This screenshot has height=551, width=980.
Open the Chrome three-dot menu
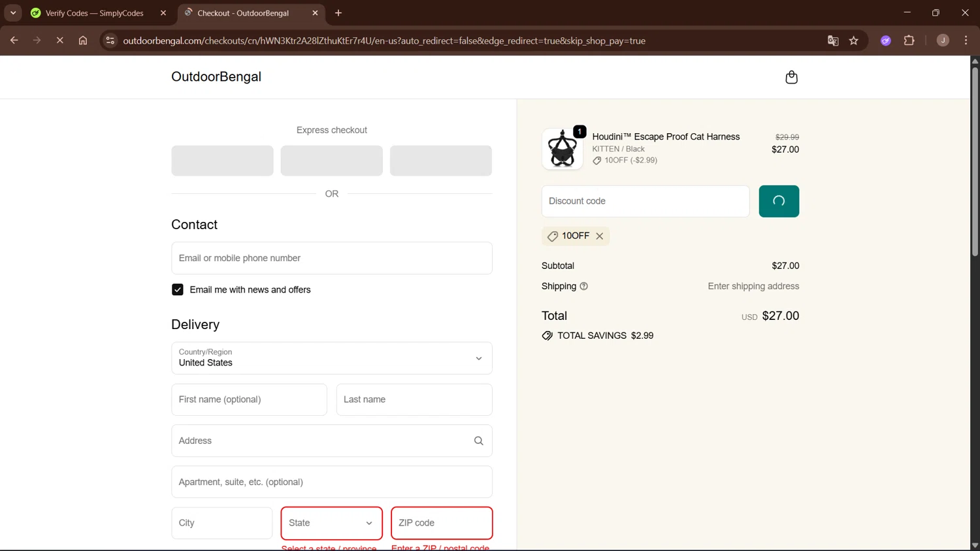[966, 40]
